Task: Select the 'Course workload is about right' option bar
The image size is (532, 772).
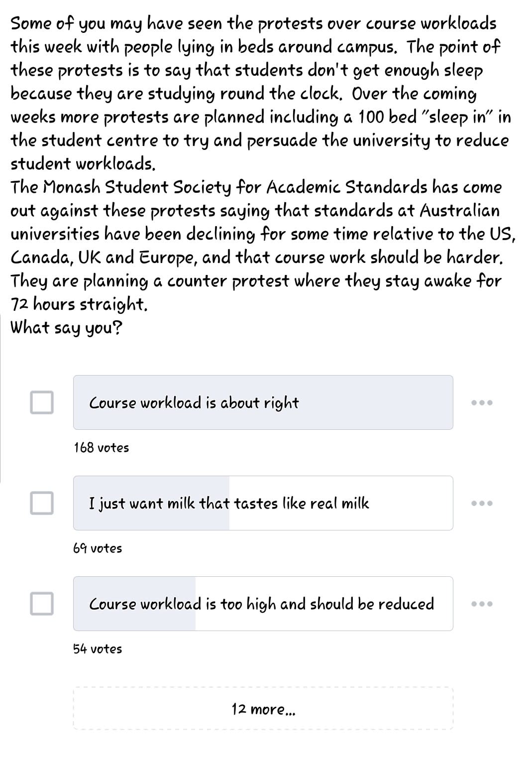Action: point(263,402)
